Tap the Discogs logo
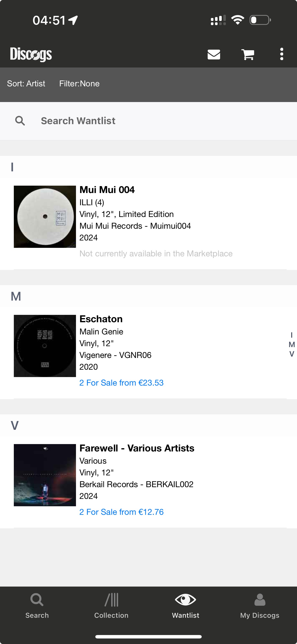 click(x=31, y=54)
